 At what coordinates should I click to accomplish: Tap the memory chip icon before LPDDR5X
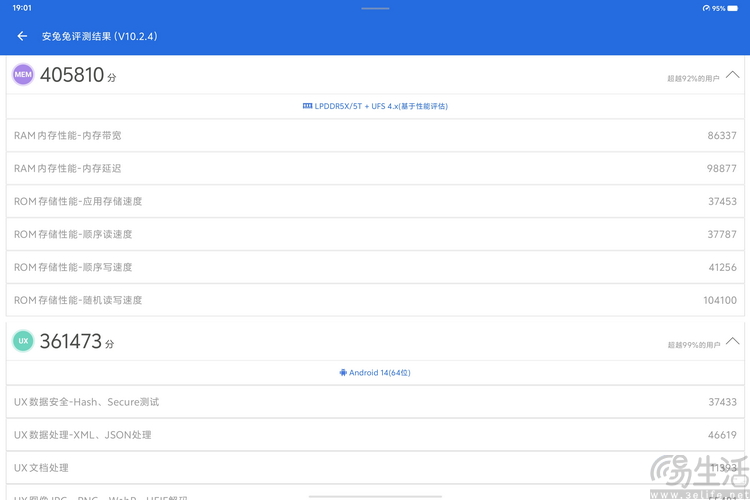tap(307, 106)
